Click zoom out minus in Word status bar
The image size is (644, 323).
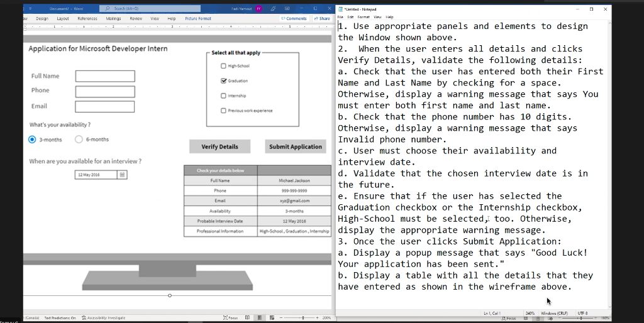click(x=281, y=318)
